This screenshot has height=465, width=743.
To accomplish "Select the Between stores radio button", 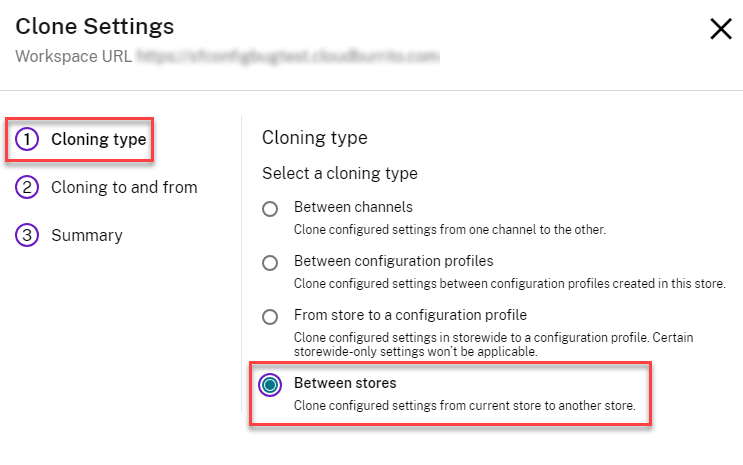I will 269,385.
